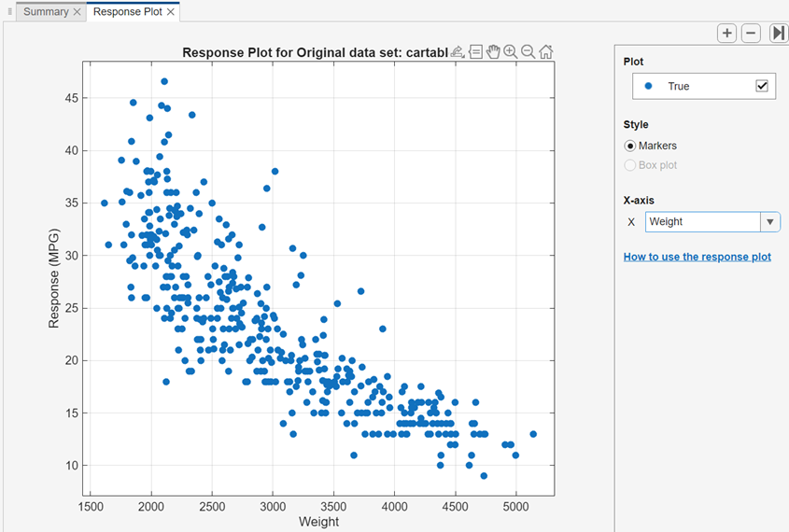
Task: Open the How to use the response plot link
Action: click(x=697, y=257)
